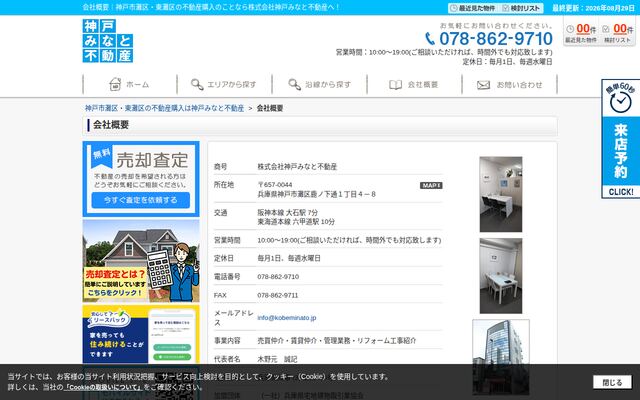The width and height of the screenshot is (640, 400).
Task: Open 沿線から探す navigation item
Action: tap(320, 84)
